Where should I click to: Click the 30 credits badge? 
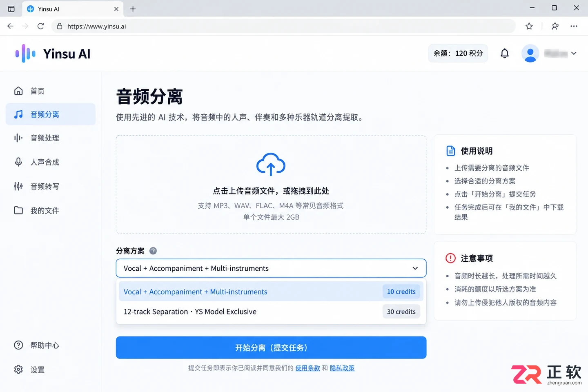click(x=401, y=312)
